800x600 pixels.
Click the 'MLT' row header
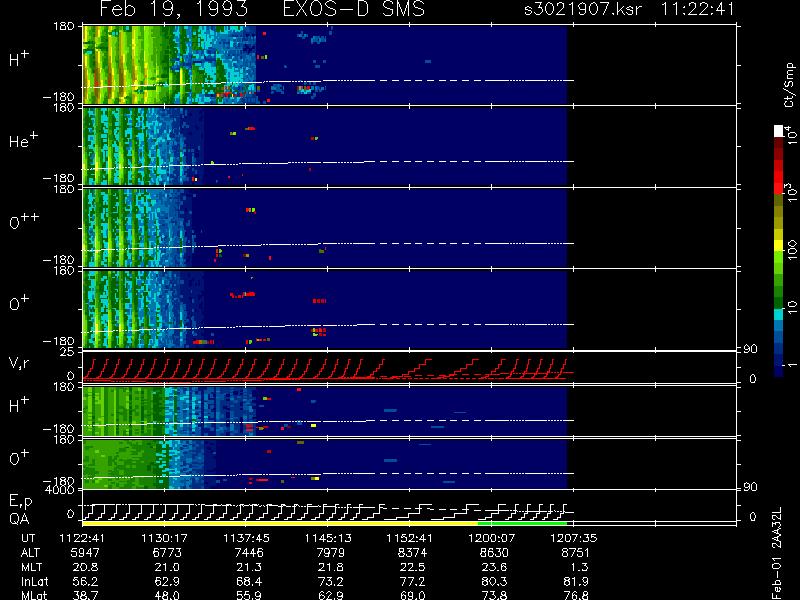pyautogui.click(x=31, y=567)
